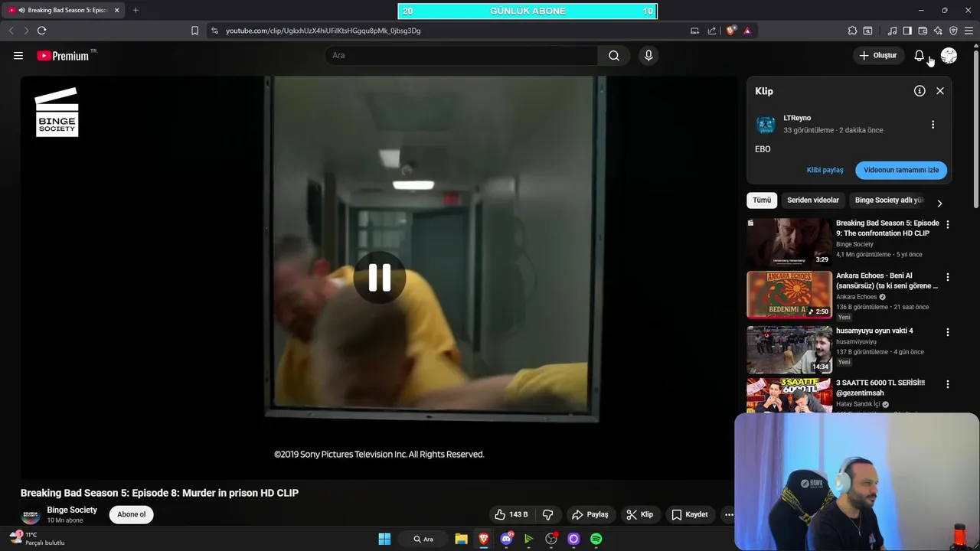The width and height of the screenshot is (980, 551).
Task: Like the video (143 B)
Action: coord(511,514)
